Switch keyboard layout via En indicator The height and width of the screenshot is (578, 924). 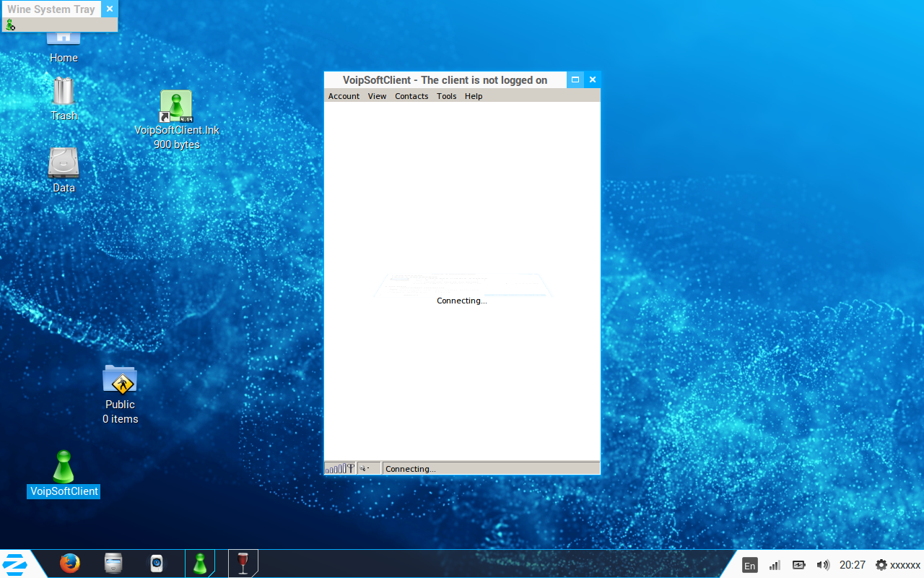(x=750, y=565)
